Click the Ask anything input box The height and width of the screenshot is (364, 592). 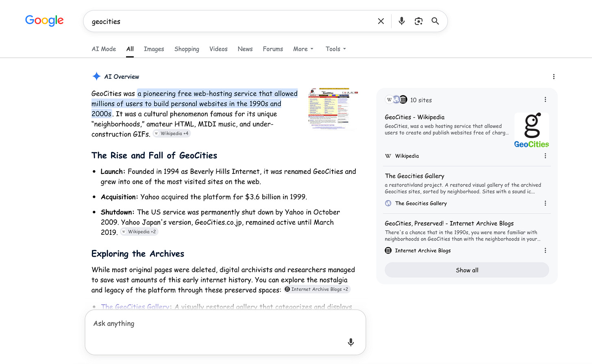click(225, 332)
